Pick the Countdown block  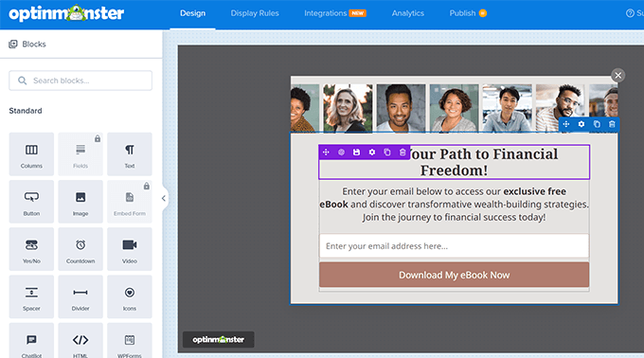pyautogui.click(x=80, y=249)
